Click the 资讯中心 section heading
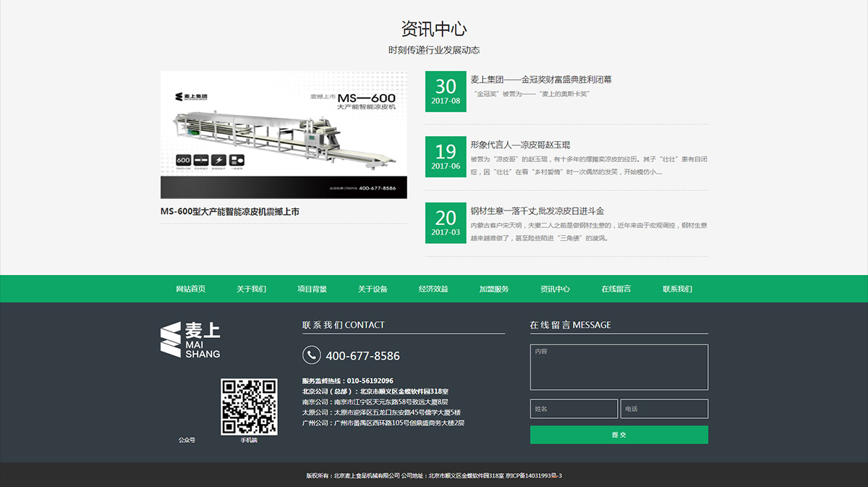Image resolution: width=868 pixels, height=487 pixels. [434, 29]
